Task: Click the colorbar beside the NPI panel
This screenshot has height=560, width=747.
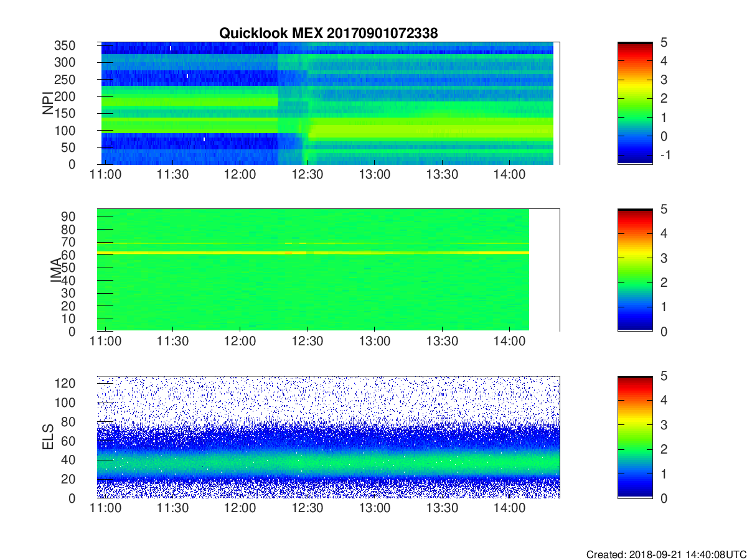Action: pyautogui.click(x=635, y=103)
